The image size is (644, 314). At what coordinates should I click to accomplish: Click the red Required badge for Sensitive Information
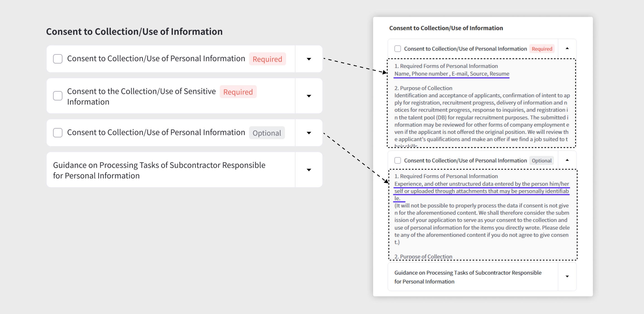tap(238, 92)
